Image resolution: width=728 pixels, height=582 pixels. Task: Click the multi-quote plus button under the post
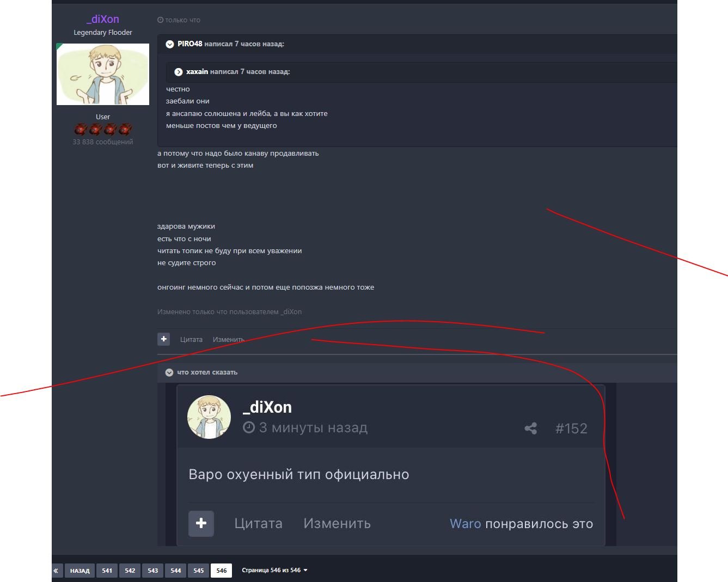click(163, 339)
